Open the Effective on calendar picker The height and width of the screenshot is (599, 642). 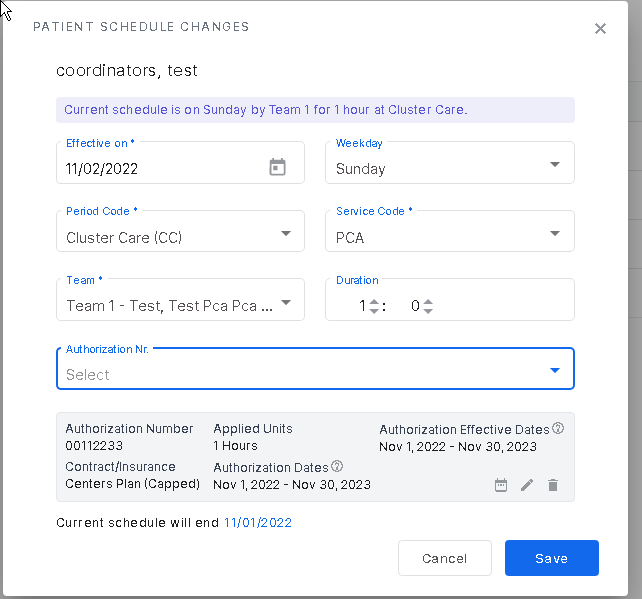pos(278,168)
